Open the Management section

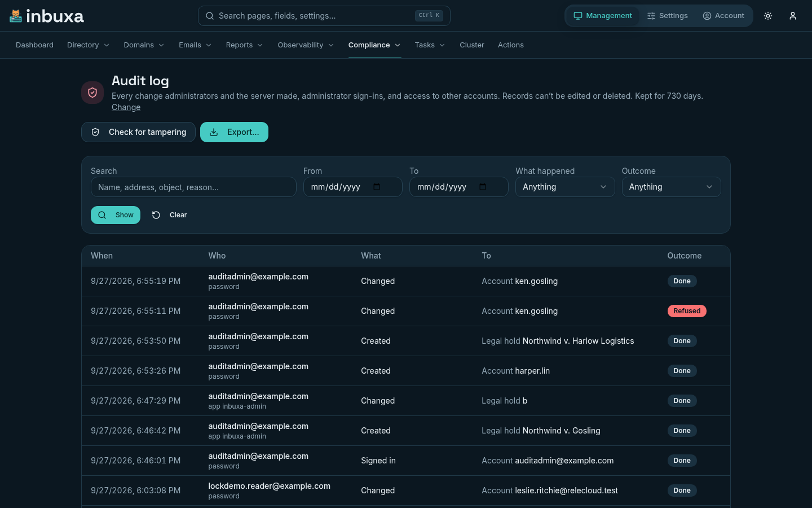pyautogui.click(x=603, y=16)
